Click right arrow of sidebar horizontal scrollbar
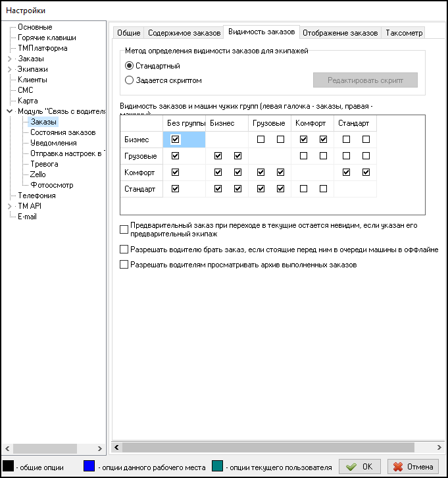This screenshot has height=478, width=448. [x=101, y=446]
